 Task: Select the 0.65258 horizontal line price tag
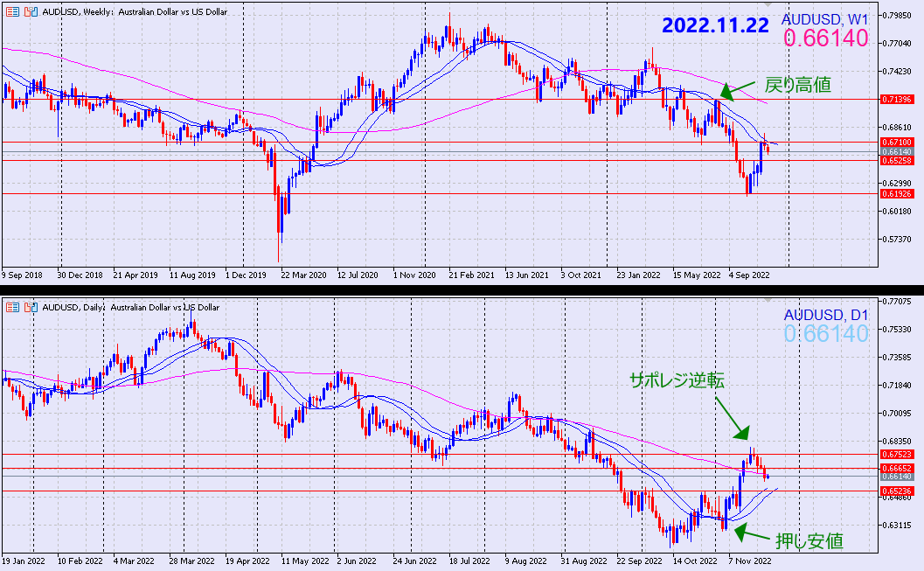(x=896, y=160)
